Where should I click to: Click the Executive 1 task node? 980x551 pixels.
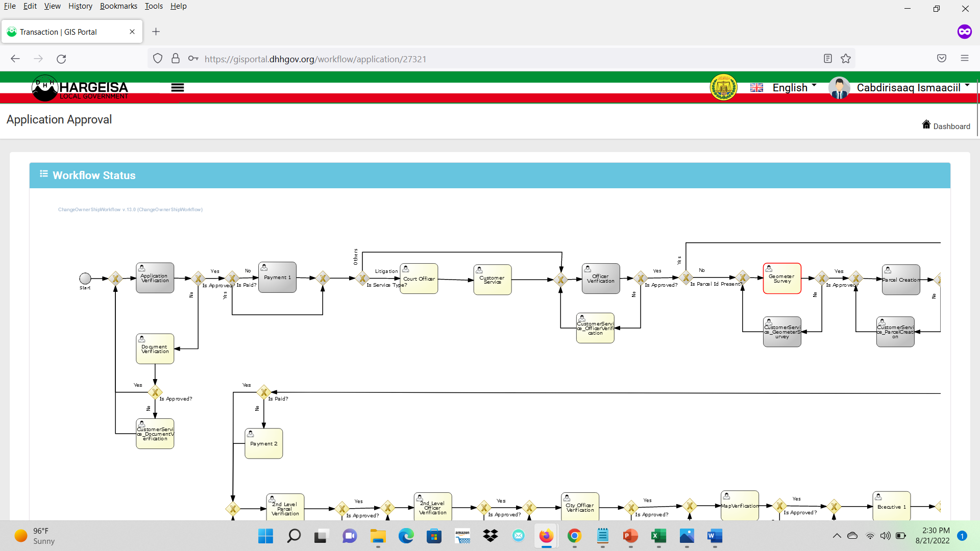click(892, 506)
